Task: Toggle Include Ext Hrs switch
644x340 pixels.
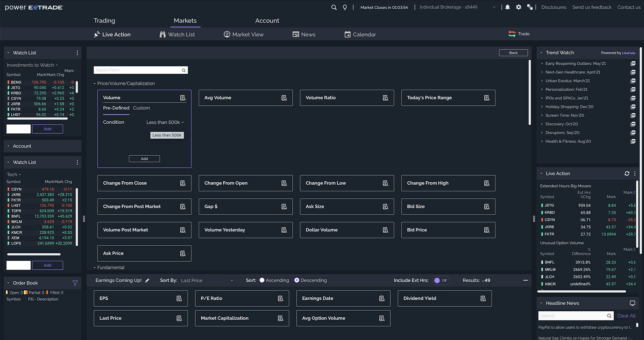Action: click(x=440, y=281)
